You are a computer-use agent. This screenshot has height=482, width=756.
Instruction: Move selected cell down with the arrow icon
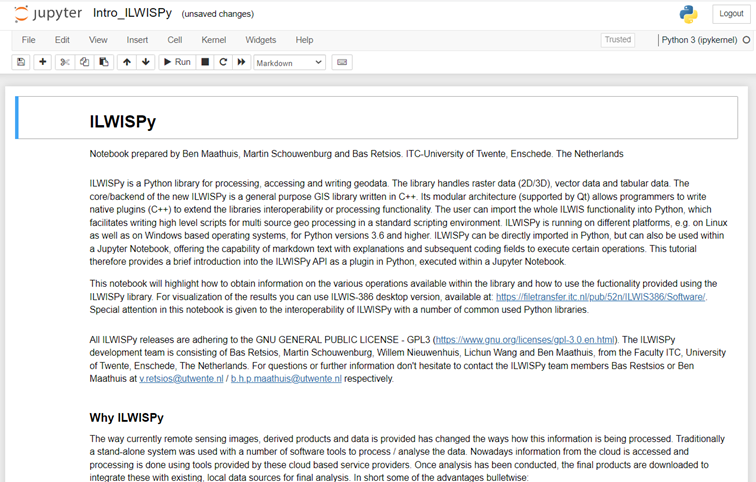coord(146,62)
